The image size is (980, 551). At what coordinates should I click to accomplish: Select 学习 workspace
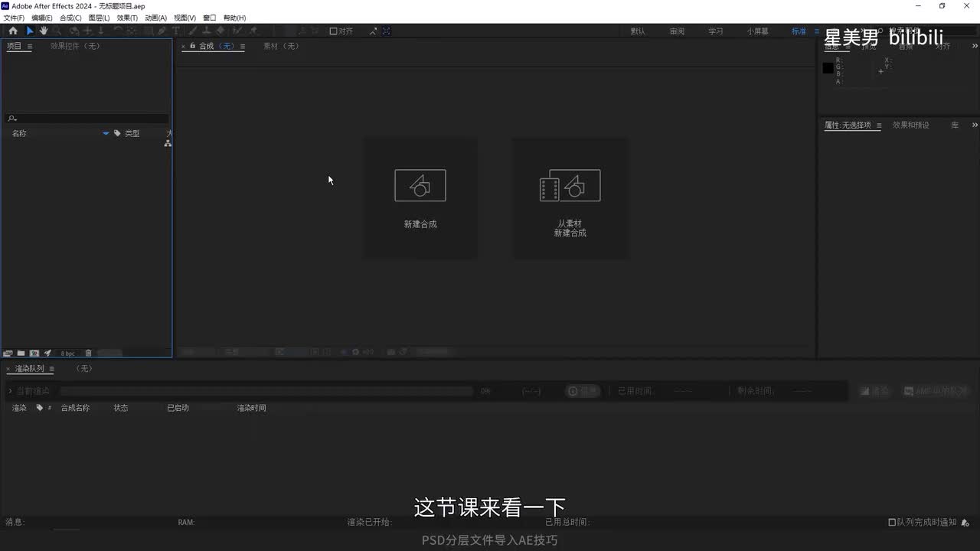point(715,31)
